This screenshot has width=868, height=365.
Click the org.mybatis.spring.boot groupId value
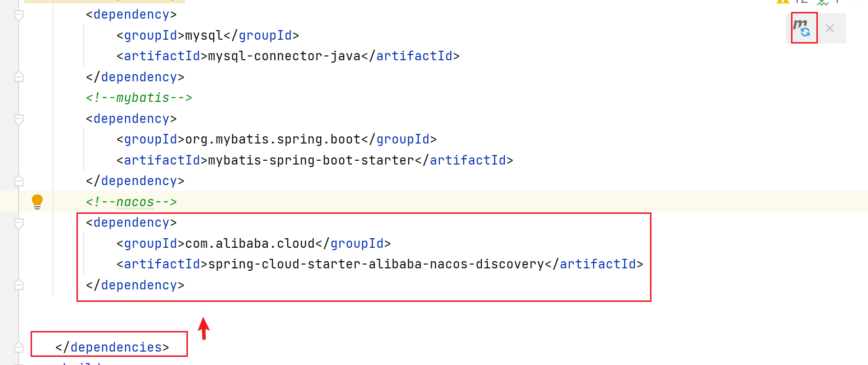[x=273, y=139]
